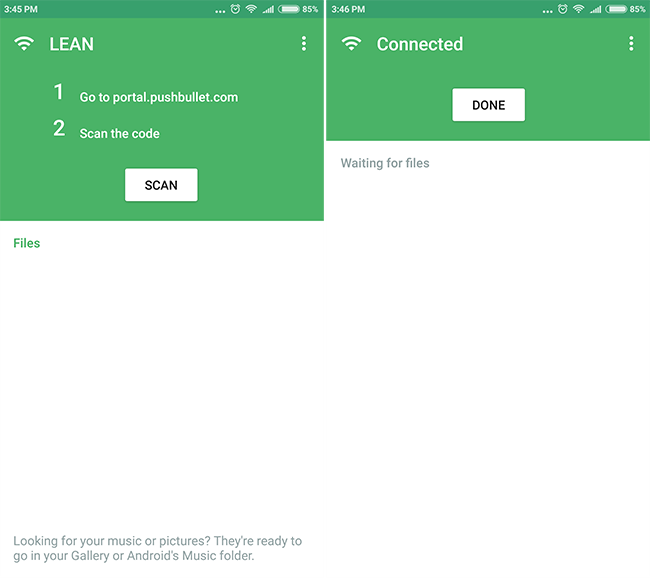The width and height of the screenshot is (650, 578).
Task: Click alarm clock icon in right status bar
Action: [x=563, y=9]
